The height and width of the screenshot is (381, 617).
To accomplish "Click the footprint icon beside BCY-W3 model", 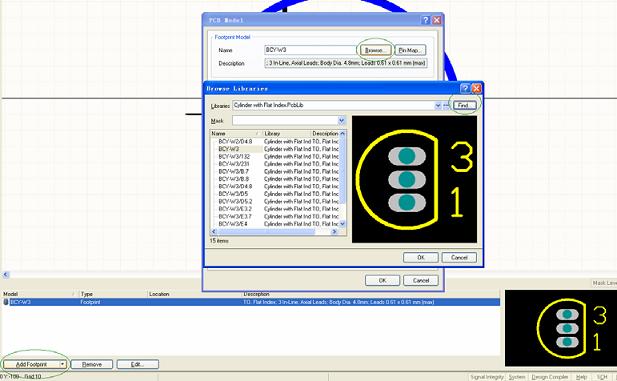I will click(6, 302).
